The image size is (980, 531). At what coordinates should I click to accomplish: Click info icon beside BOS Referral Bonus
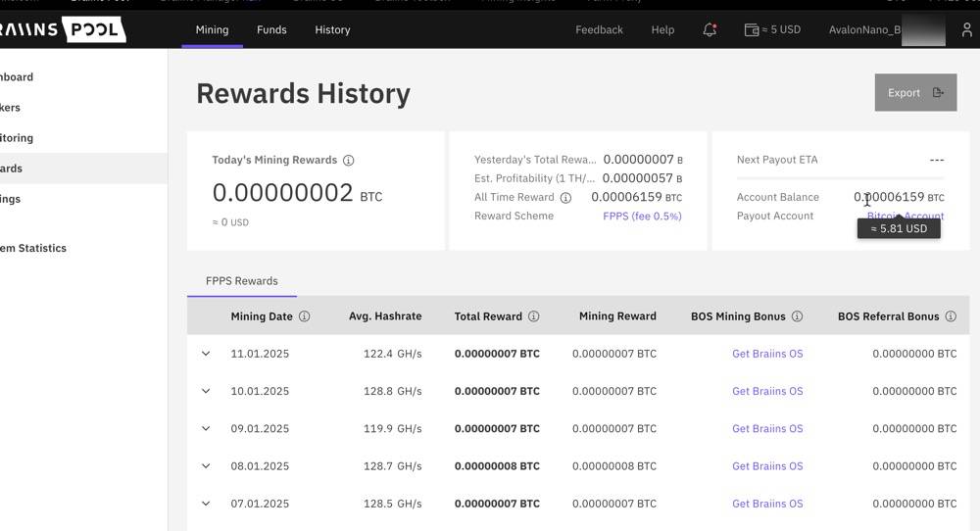point(950,316)
